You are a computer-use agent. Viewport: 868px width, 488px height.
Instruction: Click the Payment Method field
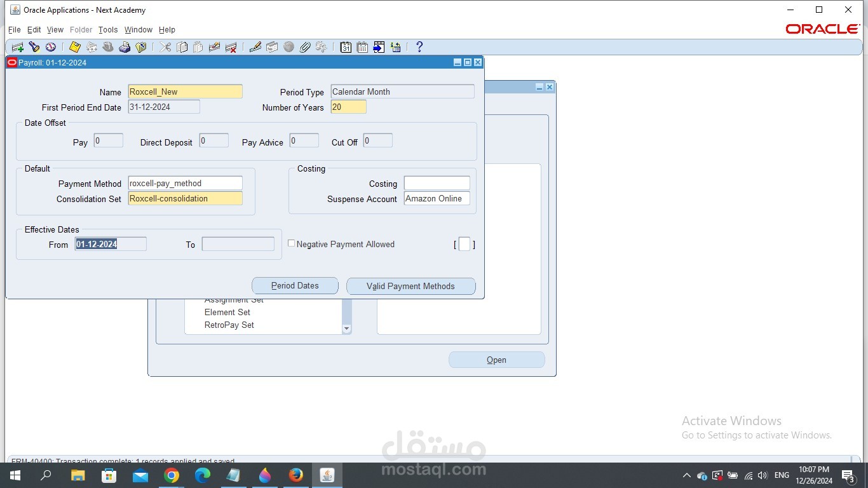[185, 183]
